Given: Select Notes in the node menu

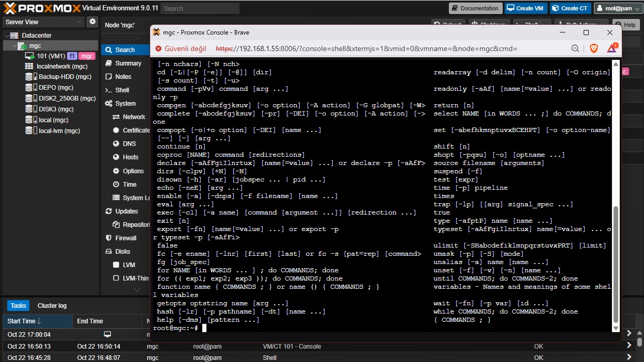Looking at the screenshot, I should [123, 77].
